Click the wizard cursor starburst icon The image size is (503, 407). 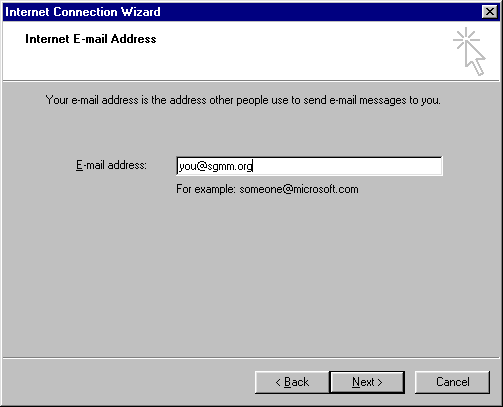(x=469, y=52)
